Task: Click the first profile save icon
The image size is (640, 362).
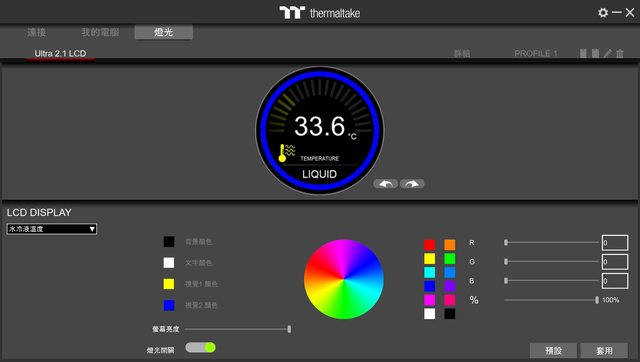Action: pyautogui.click(x=583, y=53)
